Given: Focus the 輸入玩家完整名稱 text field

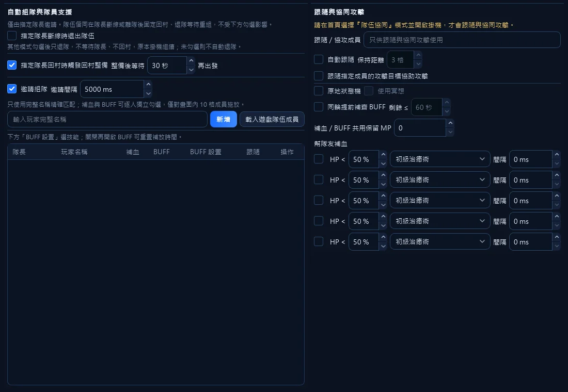Looking at the screenshot, I should tap(107, 119).
